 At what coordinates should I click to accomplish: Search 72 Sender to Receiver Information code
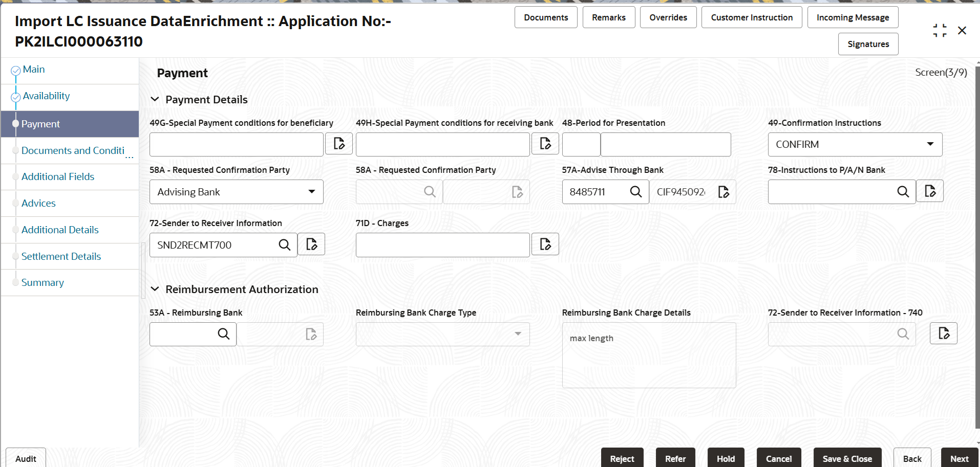pyautogui.click(x=285, y=245)
